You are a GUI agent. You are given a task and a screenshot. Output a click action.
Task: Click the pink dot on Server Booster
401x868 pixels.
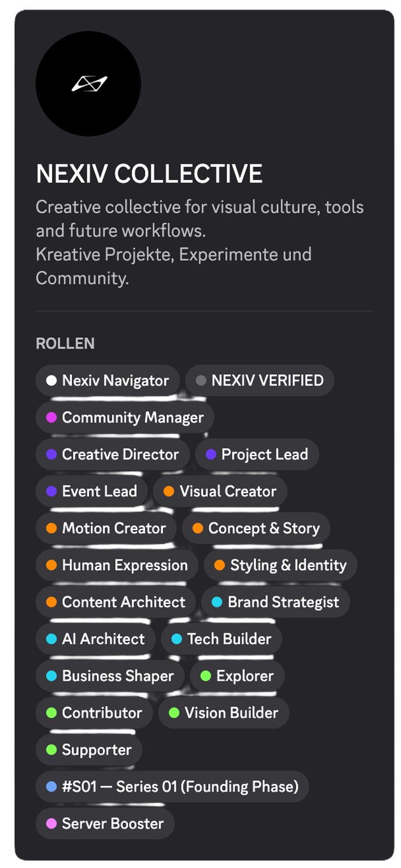pyautogui.click(x=52, y=823)
